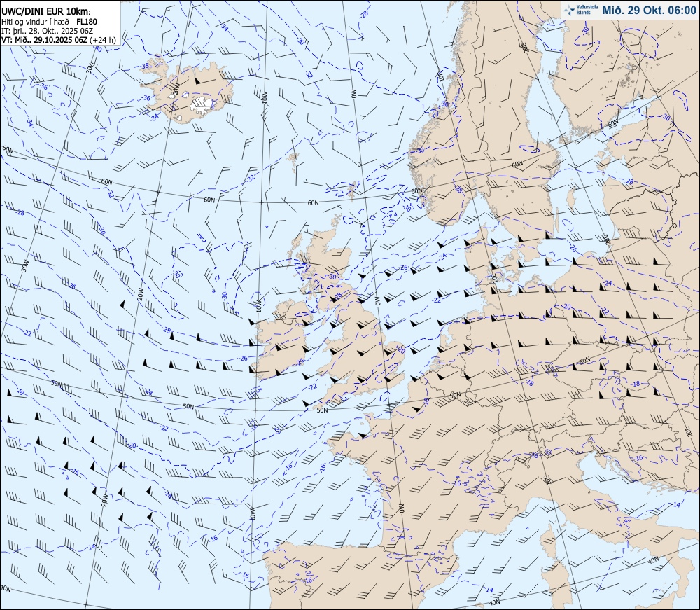The image size is (700, 610).
Task: Click the Veðurstofa Íslands logo
Action: pyautogui.click(x=580, y=10)
